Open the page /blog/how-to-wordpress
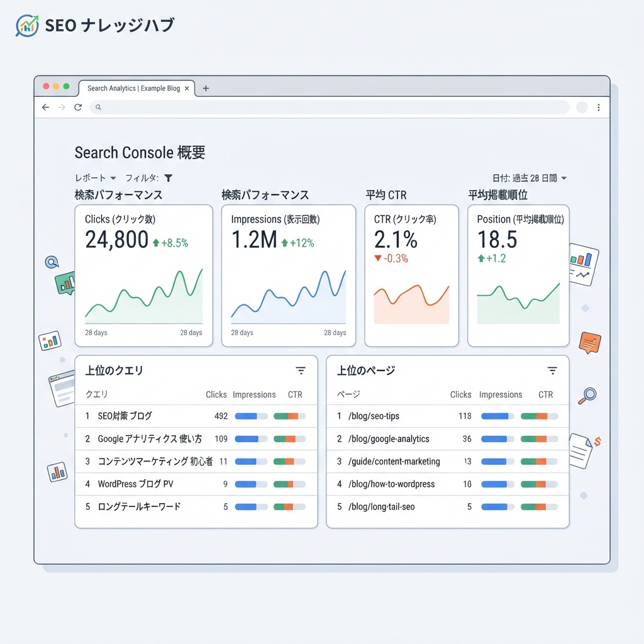The width and height of the screenshot is (644, 644). pyautogui.click(x=391, y=484)
